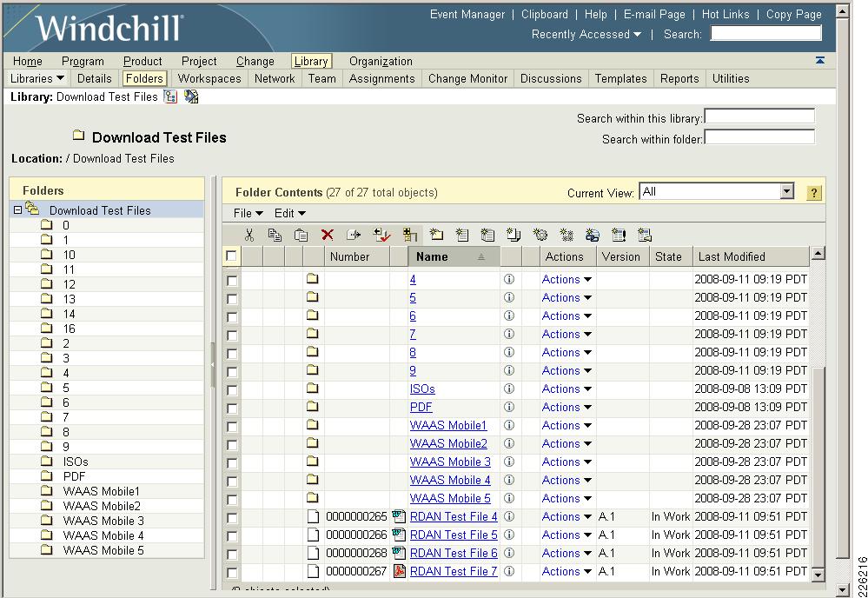The image size is (868, 598).
Task: Click the Copy toolbar icon
Action: [275, 235]
